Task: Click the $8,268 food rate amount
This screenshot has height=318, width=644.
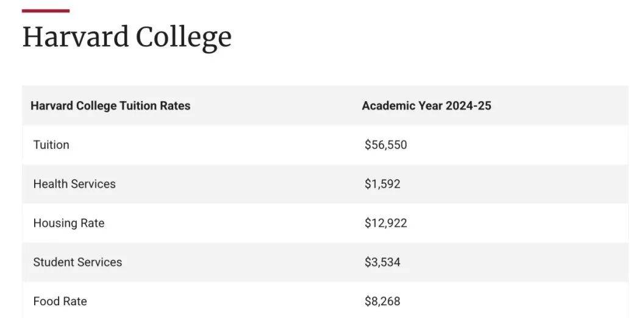Action: click(x=382, y=301)
